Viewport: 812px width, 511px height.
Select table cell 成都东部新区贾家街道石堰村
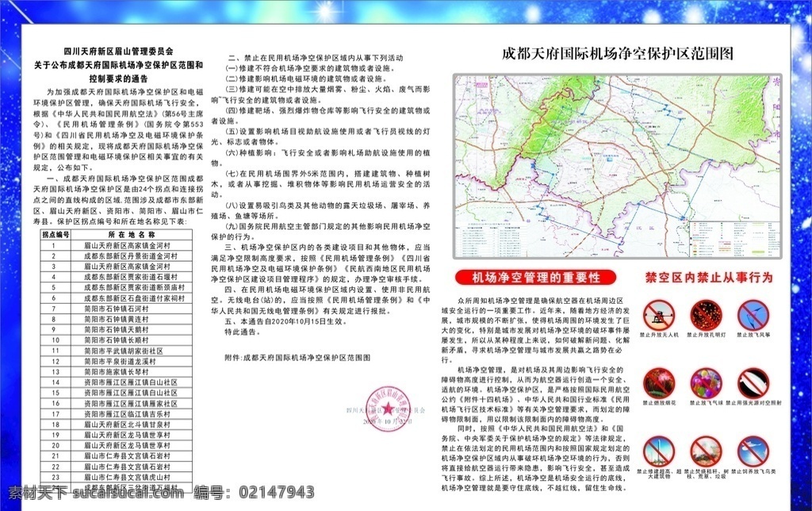(x=132, y=277)
